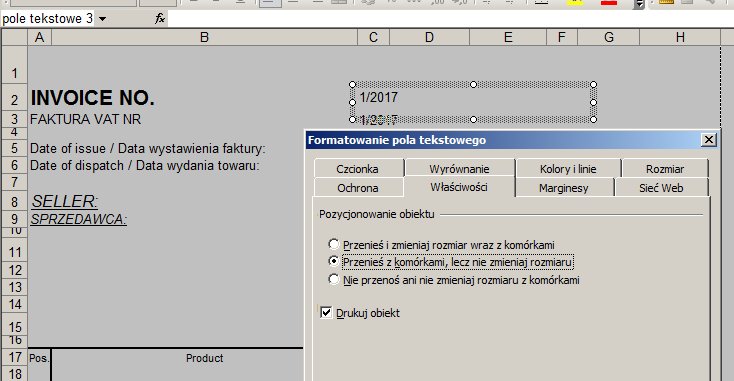Screen dimensions: 734x381
Task: Click the Date of dispatch / Data wydania towaru cell
Action: 145,166
